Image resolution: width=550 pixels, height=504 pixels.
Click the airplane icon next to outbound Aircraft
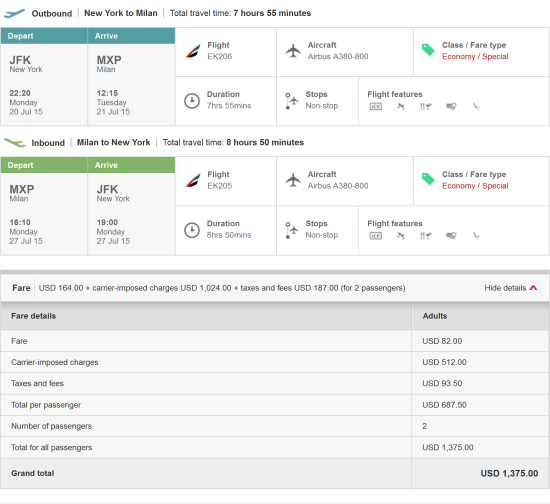pos(293,51)
